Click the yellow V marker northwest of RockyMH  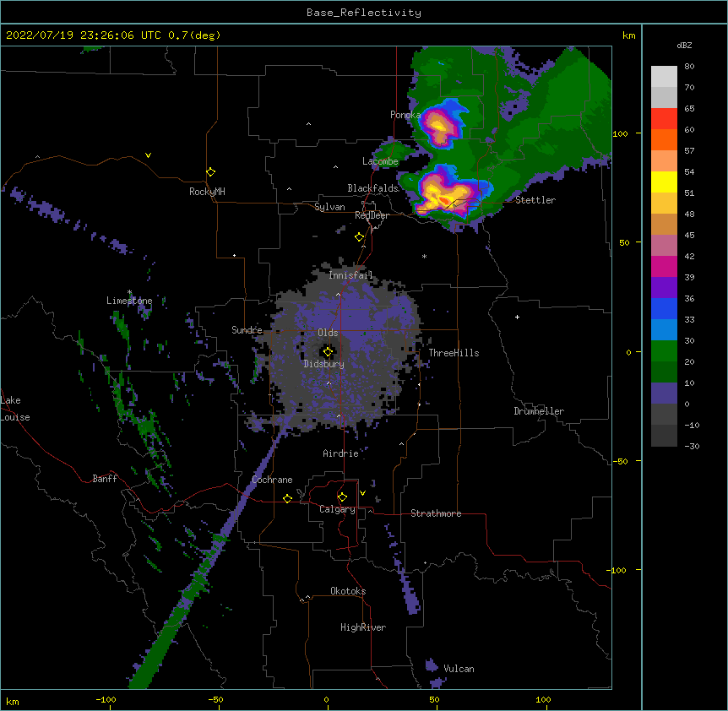point(148,155)
